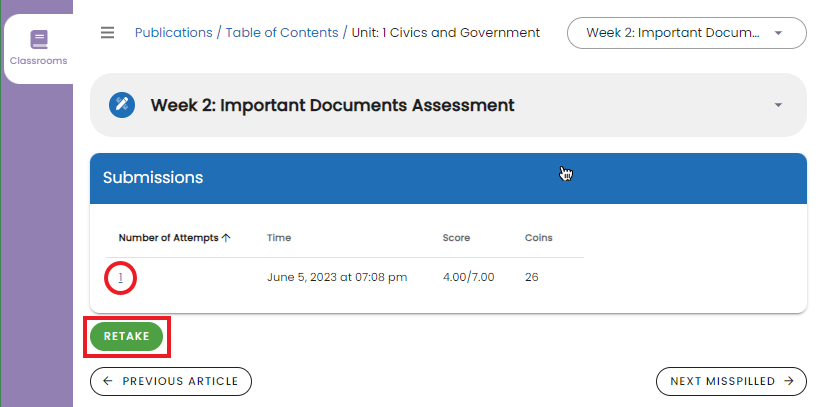
Task: Click sort arrow beside Number of Attempts
Action: coord(226,238)
